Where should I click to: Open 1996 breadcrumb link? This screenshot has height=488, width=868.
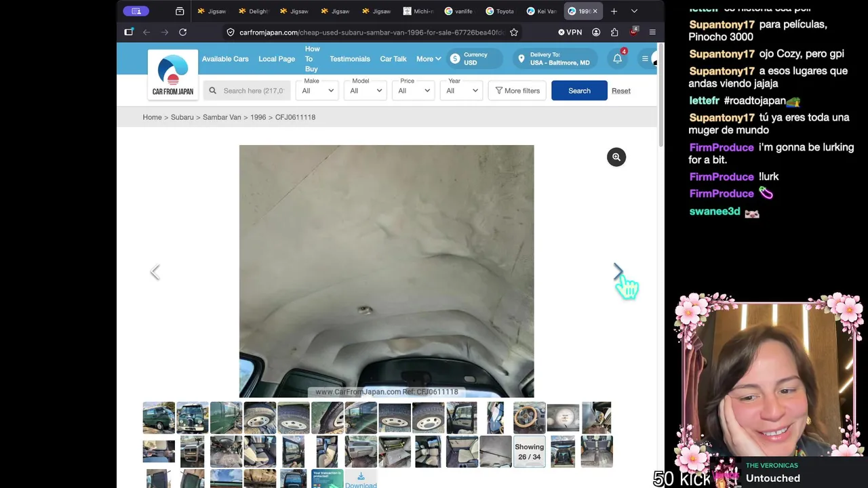click(258, 117)
